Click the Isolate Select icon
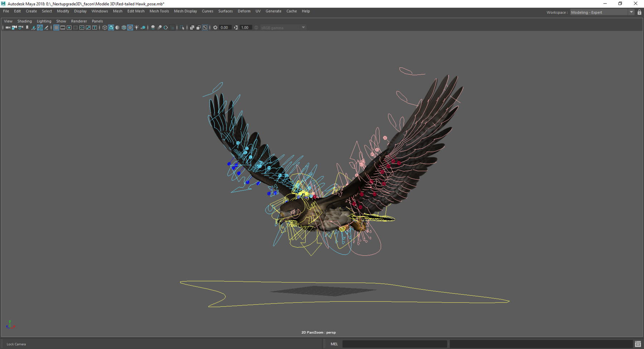The width and height of the screenshot is (644, 349). click(x=182, y=28)
